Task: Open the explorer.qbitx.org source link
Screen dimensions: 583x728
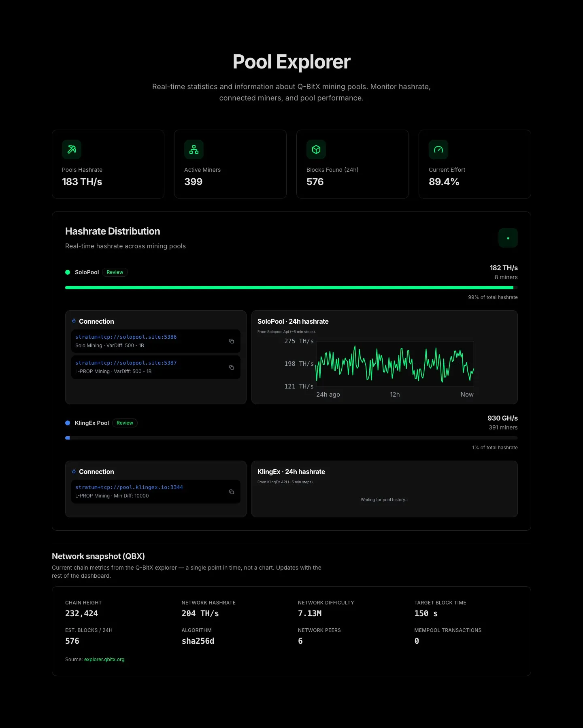Action: tap(104, 660)
